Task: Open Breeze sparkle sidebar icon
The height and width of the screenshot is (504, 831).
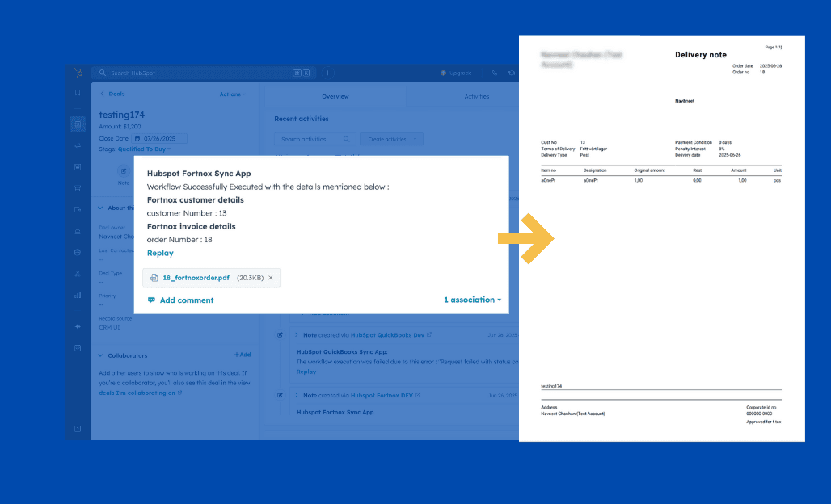Action: [78, 326]
